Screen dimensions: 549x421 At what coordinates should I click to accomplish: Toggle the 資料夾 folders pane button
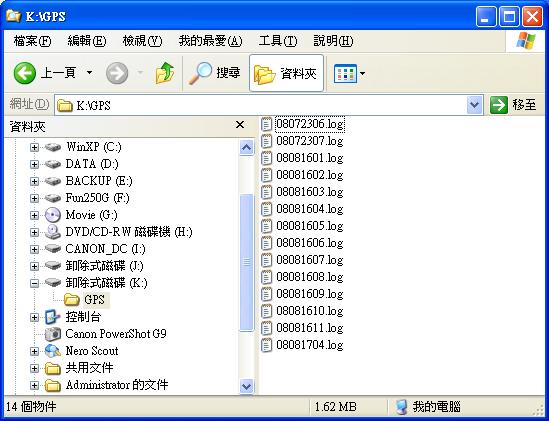pos(286,73)
